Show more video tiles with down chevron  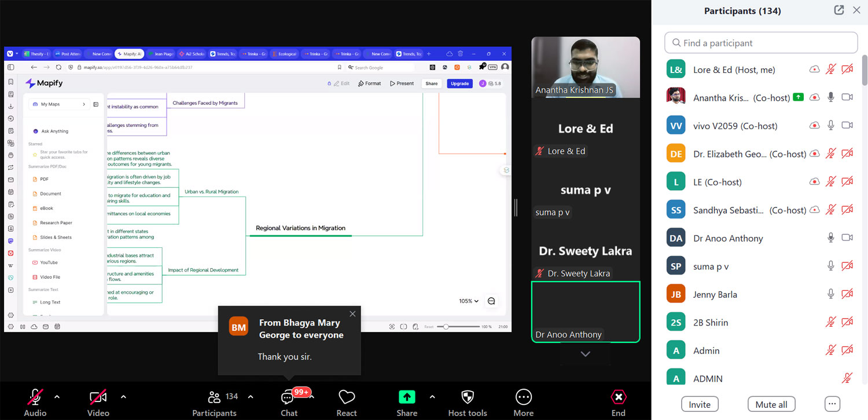point(585,354)
